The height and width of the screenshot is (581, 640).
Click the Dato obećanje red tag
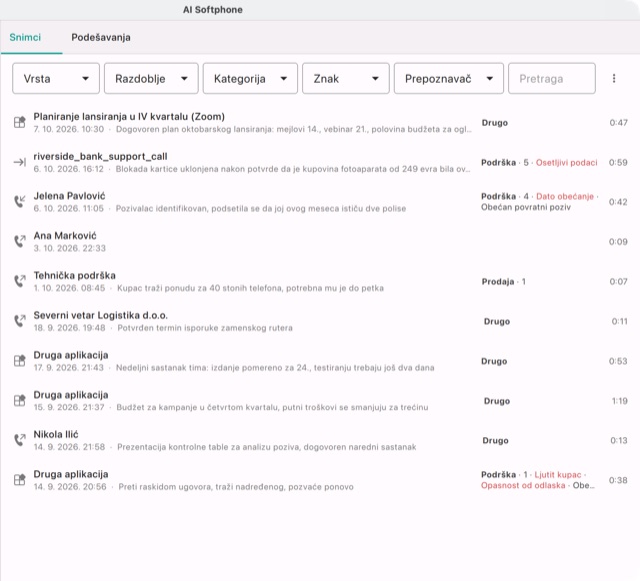[565, 196]
